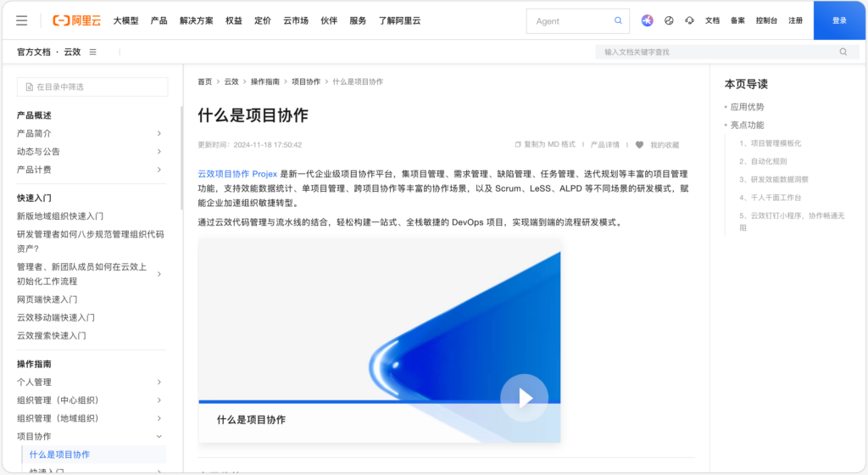Viewport: 868px width, 475px height.
Task: Open 云效移动端快速入门 article
Action: click(56, 318)
